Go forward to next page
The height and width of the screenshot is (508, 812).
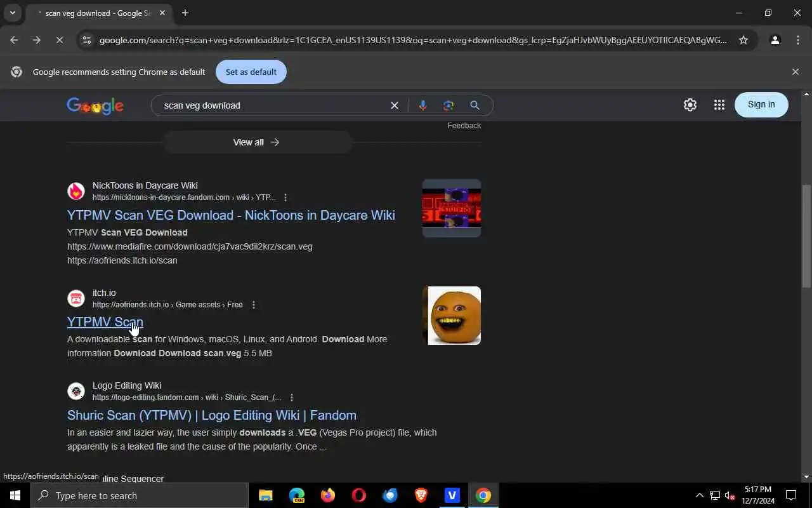point(37,40)
